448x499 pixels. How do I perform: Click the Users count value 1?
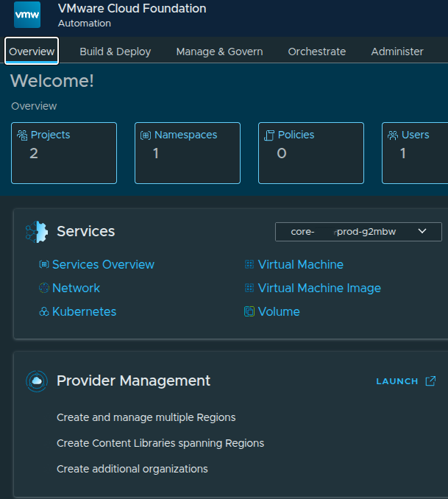[x=403, y=153]
